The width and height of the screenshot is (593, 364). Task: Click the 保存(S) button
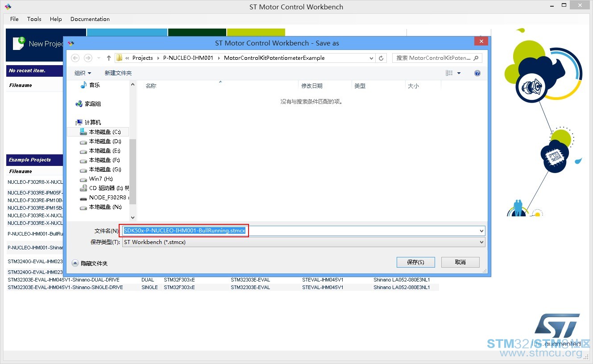(415, 262)
